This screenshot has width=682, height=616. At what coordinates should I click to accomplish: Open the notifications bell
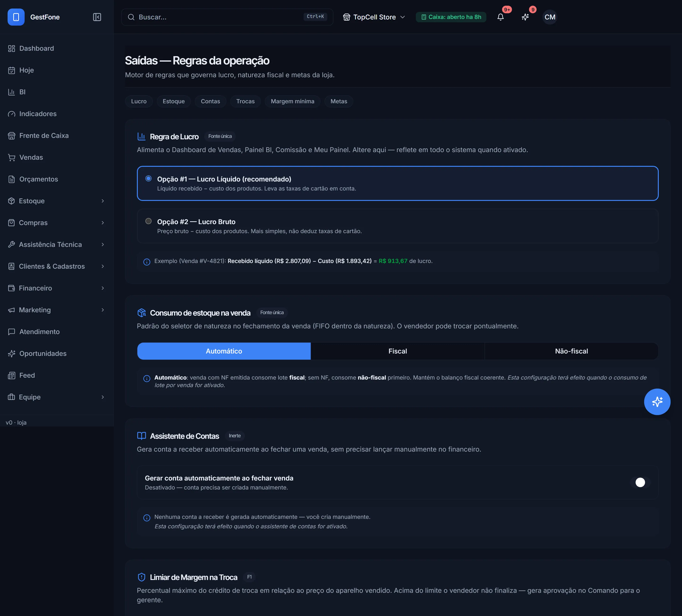pyautogui.click(x=501, y=17)
